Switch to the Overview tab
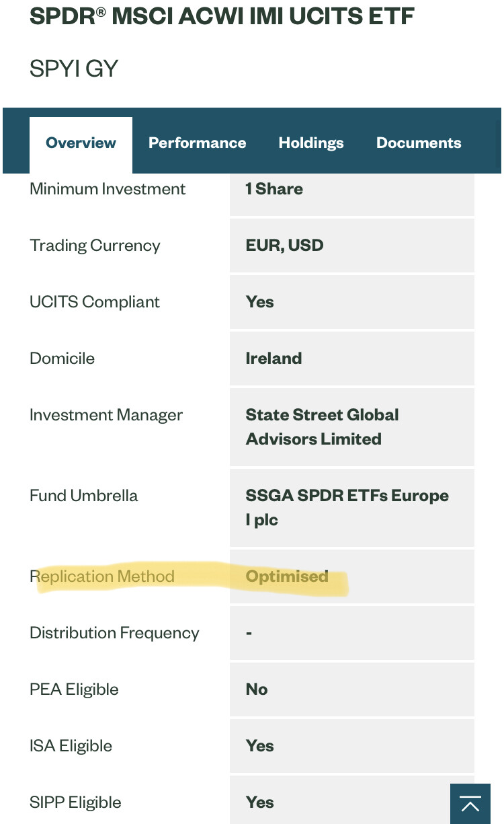 81,143
